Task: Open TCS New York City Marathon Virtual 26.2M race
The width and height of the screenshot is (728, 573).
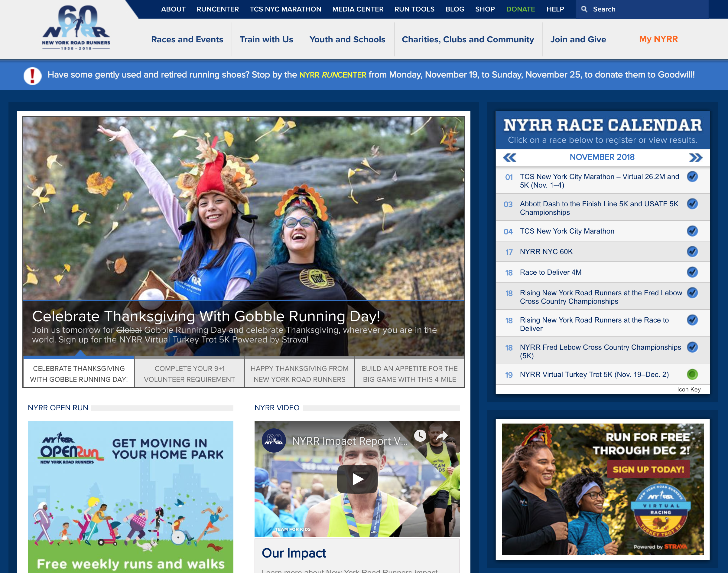Action: pyautogui.click(x=599, y=181)
